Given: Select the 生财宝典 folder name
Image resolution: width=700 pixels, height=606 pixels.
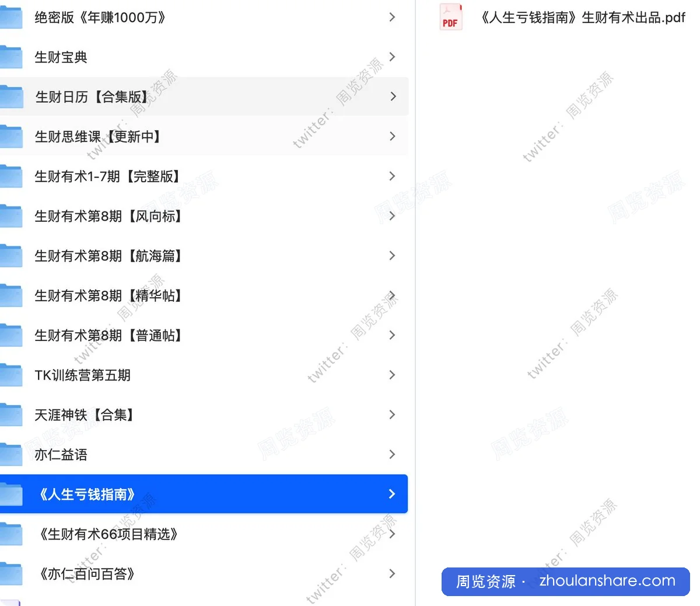Looking at the screenshot, I should [61, 57].
